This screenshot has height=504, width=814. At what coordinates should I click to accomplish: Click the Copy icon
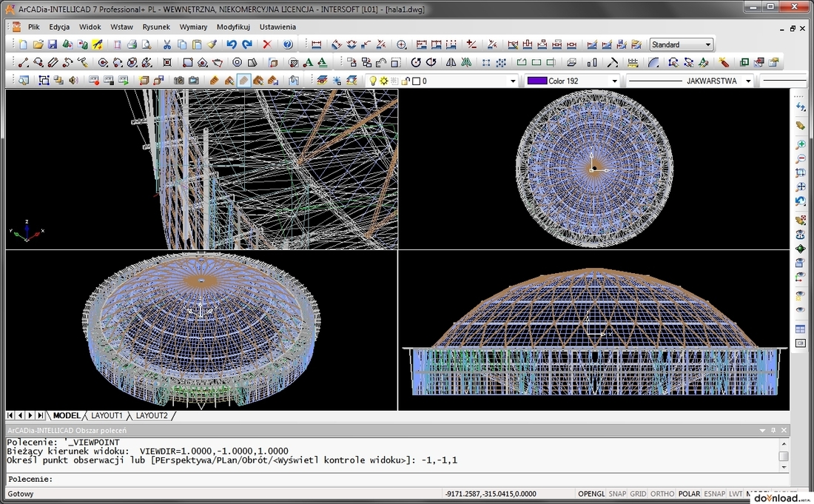[182, 44]
